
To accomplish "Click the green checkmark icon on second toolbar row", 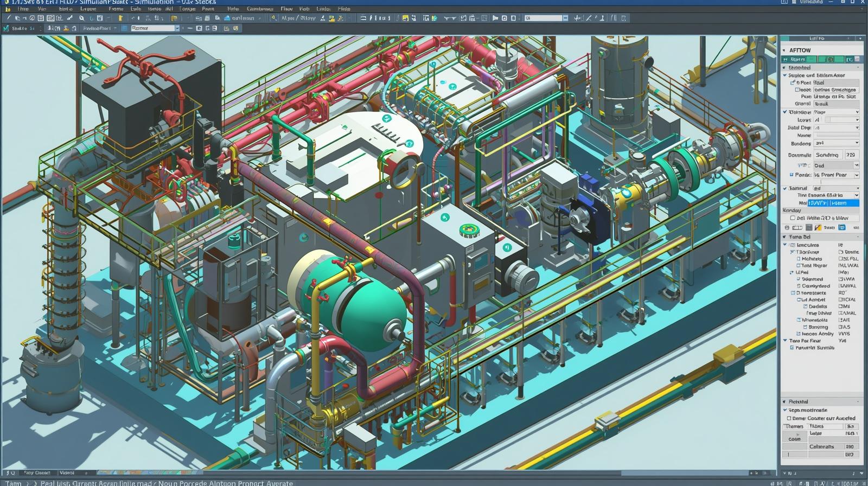I will click(x=6, y=28).
